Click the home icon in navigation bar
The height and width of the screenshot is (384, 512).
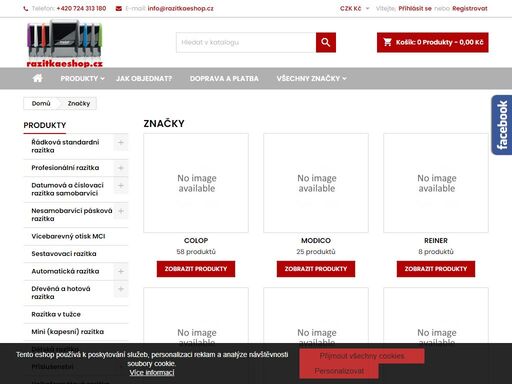click(38, 78)
